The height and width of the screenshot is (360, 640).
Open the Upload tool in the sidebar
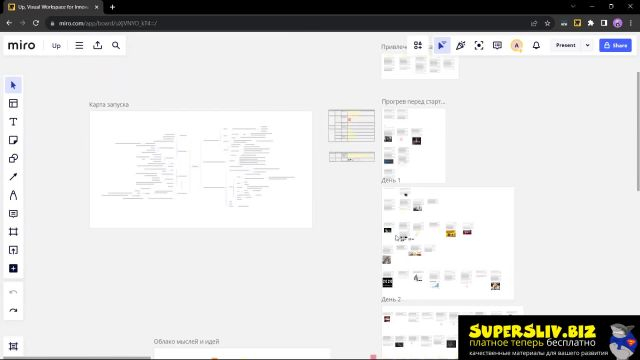point(13,250)
